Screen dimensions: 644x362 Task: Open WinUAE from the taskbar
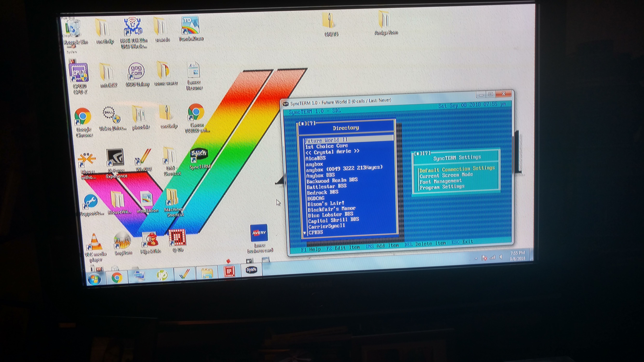coord(184,274)
